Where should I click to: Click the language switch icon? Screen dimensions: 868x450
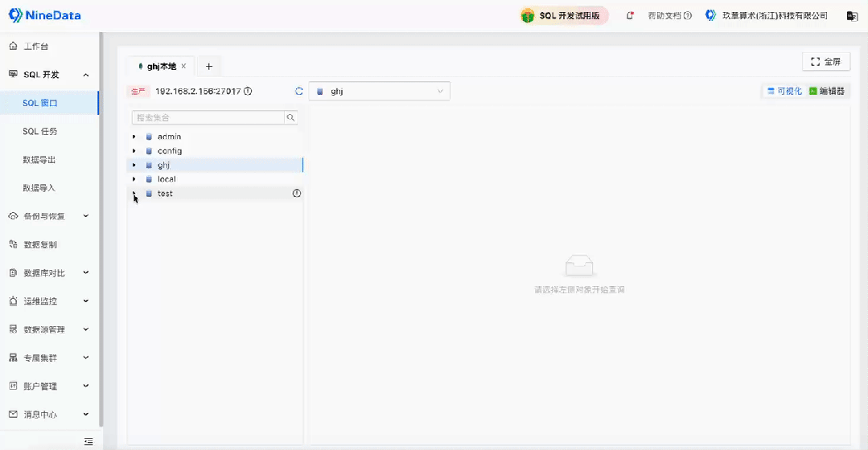coord(852,15)
